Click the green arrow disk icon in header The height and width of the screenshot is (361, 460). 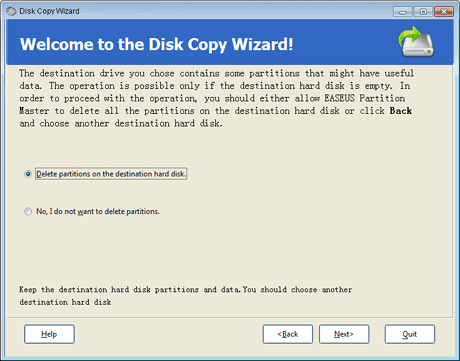coord(416,42)
